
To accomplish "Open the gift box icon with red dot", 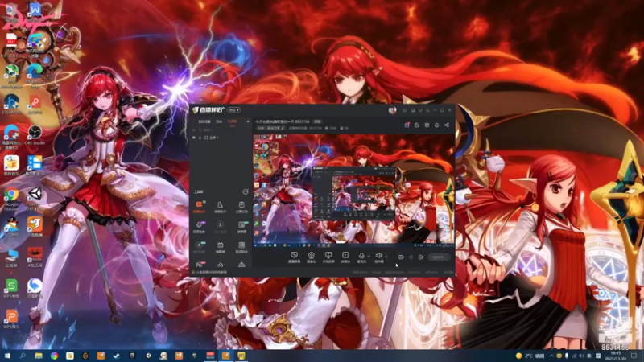I will [407, 125].
